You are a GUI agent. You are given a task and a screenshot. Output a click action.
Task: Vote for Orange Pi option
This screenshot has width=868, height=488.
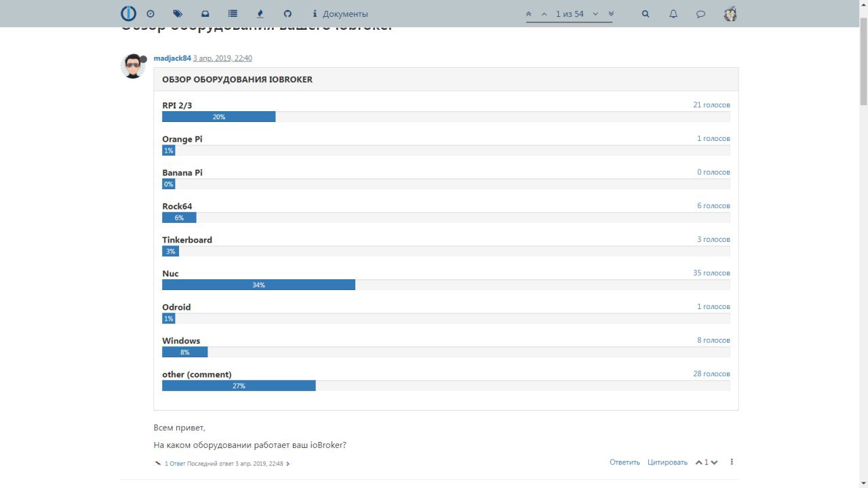click(x=182, y=139)
